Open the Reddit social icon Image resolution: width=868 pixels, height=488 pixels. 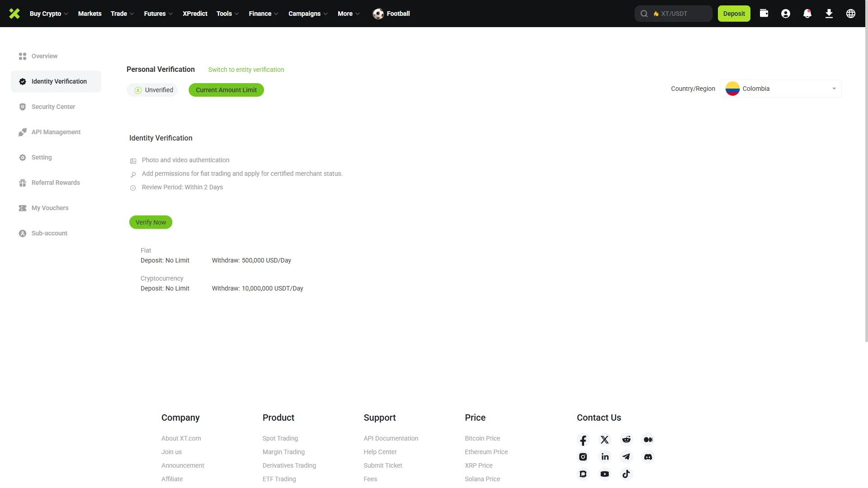pos(626,440)
